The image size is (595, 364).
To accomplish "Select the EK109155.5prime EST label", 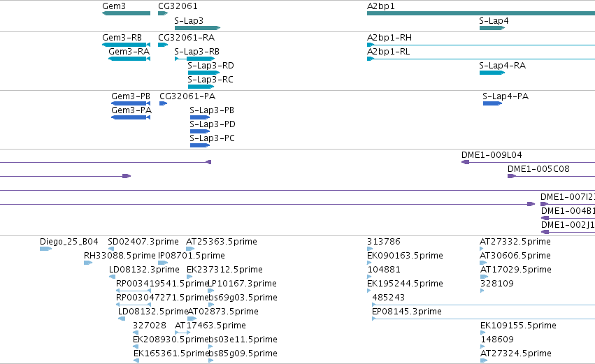I will pos(518,326).
